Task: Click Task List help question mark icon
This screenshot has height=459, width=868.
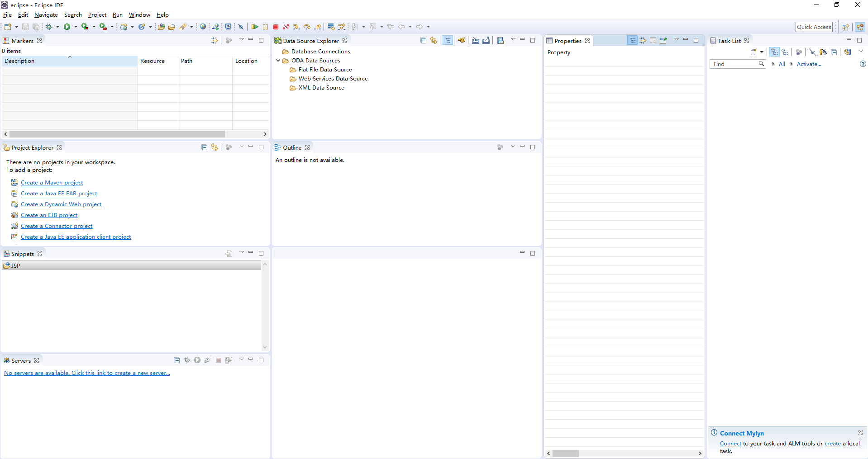Action: [863, 64]
